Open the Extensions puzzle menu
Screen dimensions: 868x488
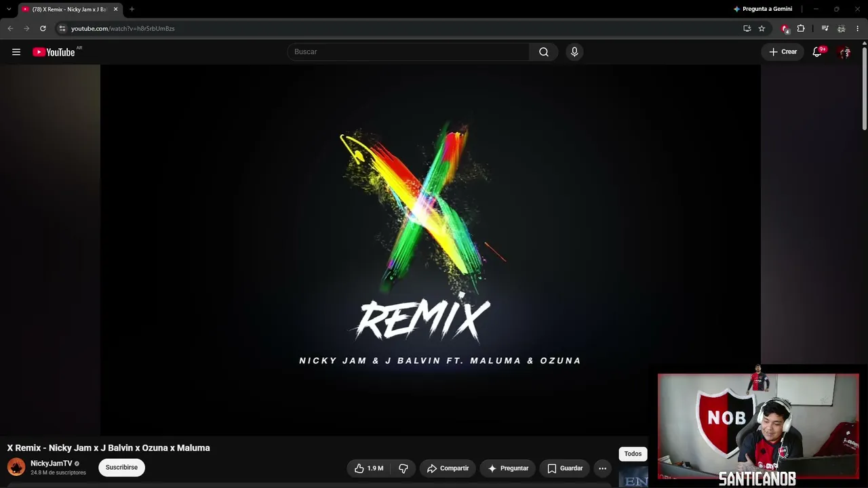click(x=801, y=28)
